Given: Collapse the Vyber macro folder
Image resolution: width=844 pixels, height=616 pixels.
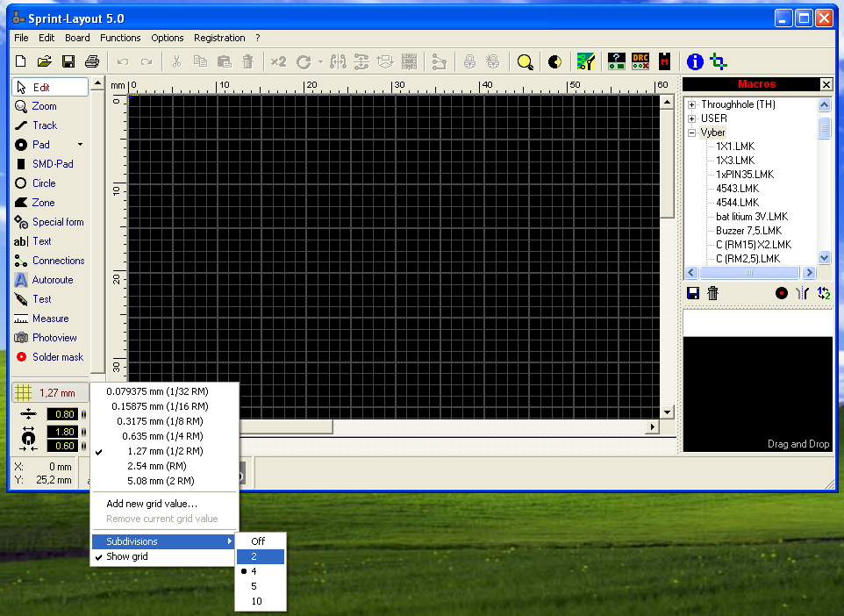Looking at the screenshot, I should click(691, 133).
